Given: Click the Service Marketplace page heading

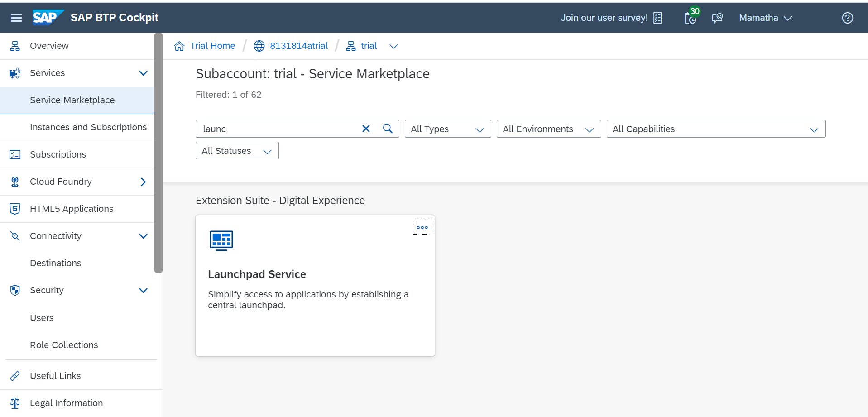Looking at the screenshot, I should tap(312, 74).
